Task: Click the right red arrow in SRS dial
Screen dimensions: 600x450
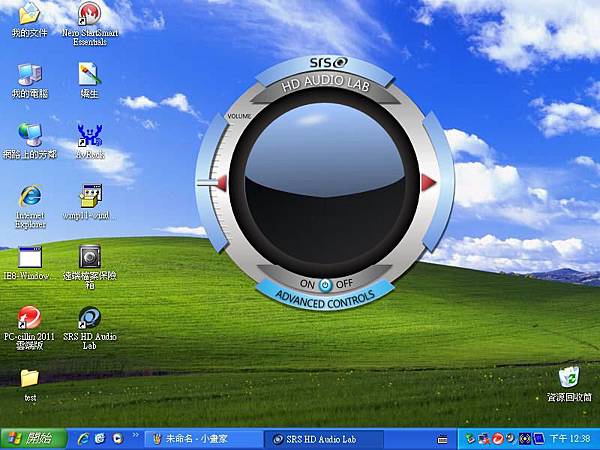Action: (429, 183)
